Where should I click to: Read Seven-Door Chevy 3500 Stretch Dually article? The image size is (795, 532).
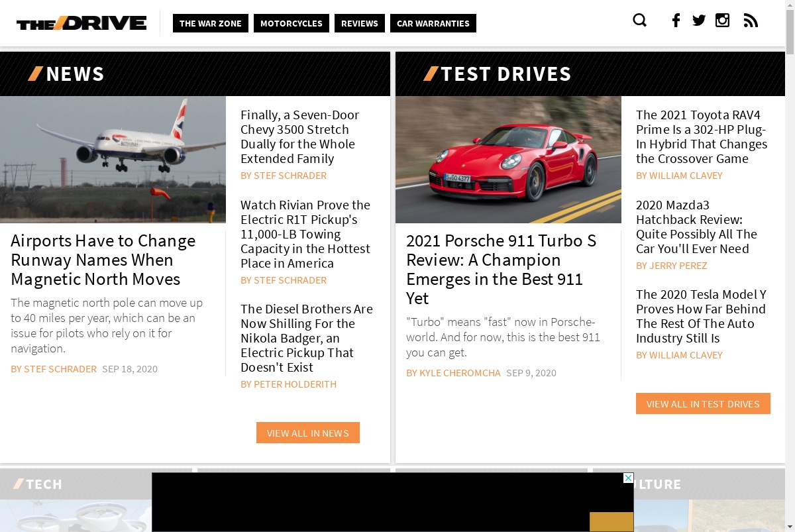point(299,136)
